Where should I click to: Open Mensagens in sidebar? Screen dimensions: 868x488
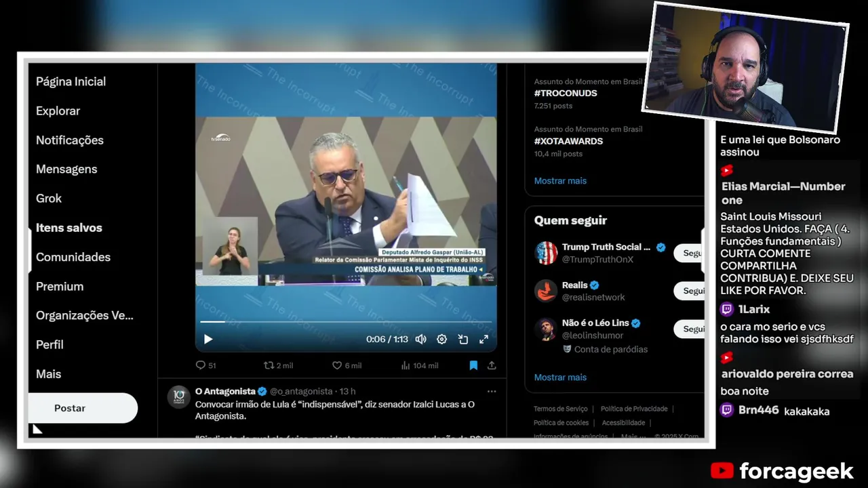click(66, 169)
